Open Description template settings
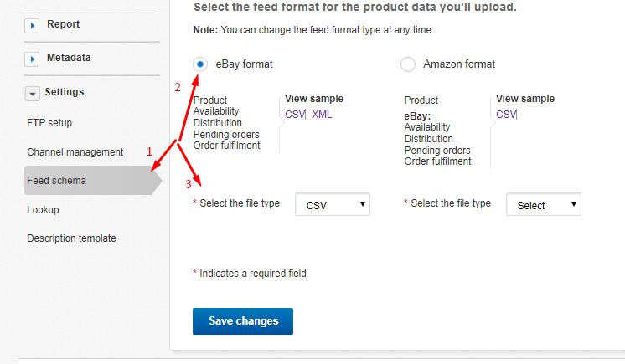This screenshot has height=364, width=625. 71,238
